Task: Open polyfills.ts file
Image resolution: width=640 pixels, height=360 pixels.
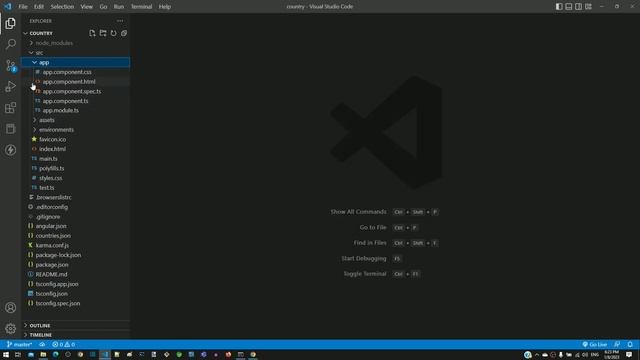Action: coord(76,168)
